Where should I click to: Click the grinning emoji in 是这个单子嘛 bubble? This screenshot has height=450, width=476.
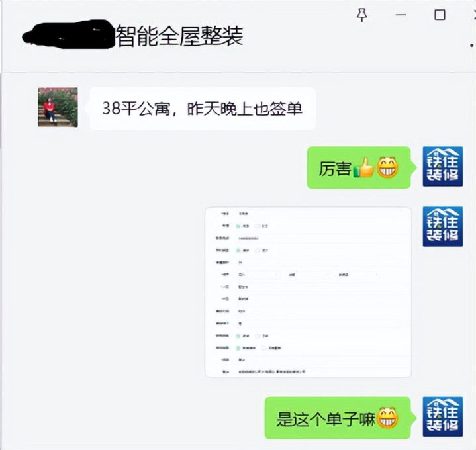[387, 418]
